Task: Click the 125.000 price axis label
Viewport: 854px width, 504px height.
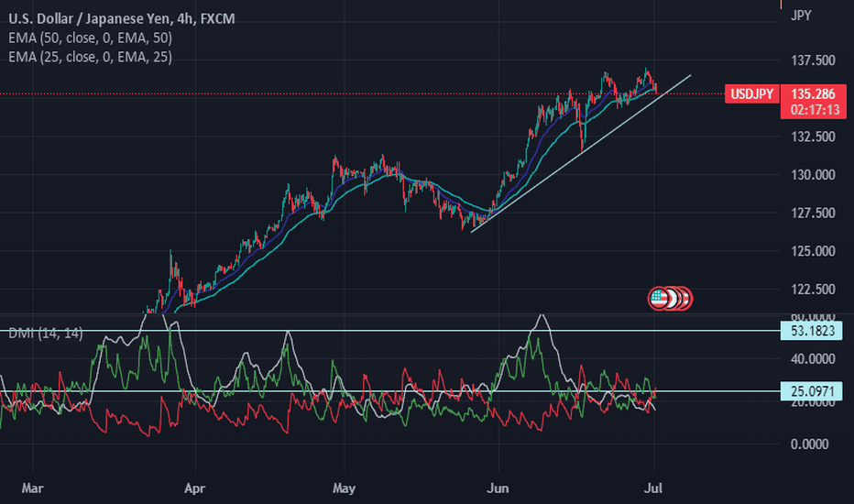Action: [x=813, y=251]
